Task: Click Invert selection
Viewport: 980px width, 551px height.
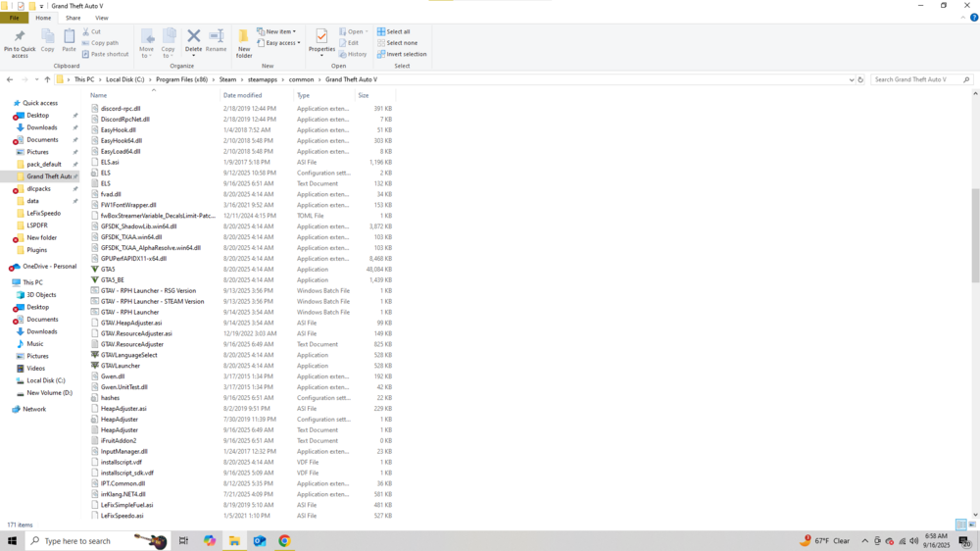Action: tap(401, 54)
